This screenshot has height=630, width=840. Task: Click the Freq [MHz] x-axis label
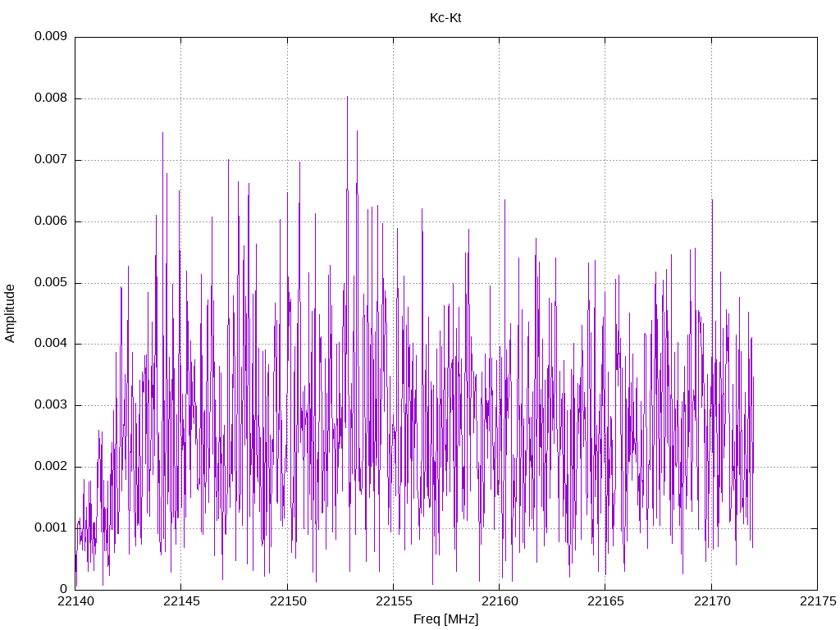tap(445, 619)
